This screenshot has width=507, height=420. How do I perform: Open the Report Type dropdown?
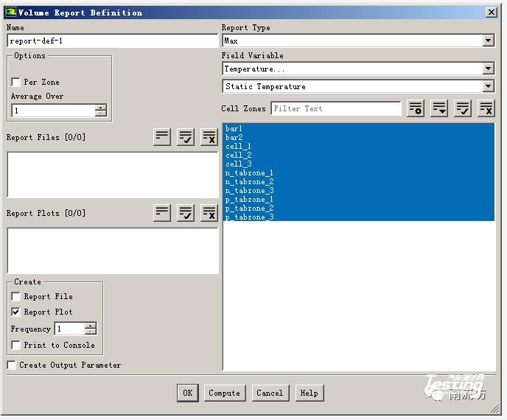click(489, 41)
